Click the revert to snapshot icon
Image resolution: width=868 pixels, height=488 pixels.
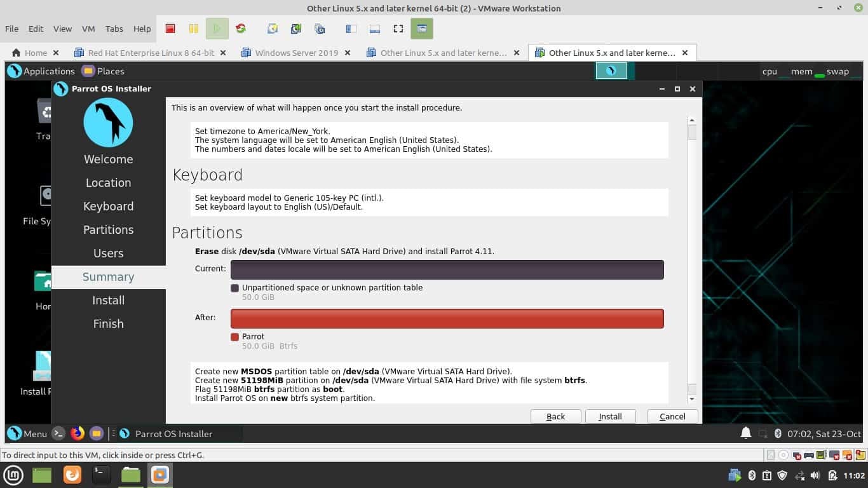(x=296, y=29)
